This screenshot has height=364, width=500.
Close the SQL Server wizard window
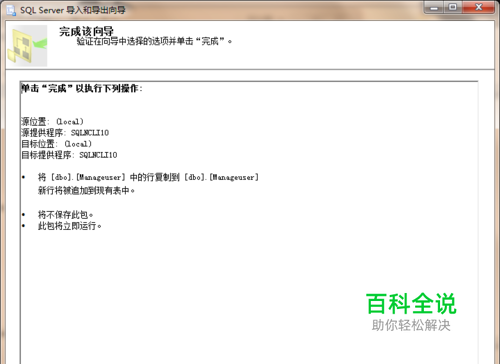click(479, 7)
